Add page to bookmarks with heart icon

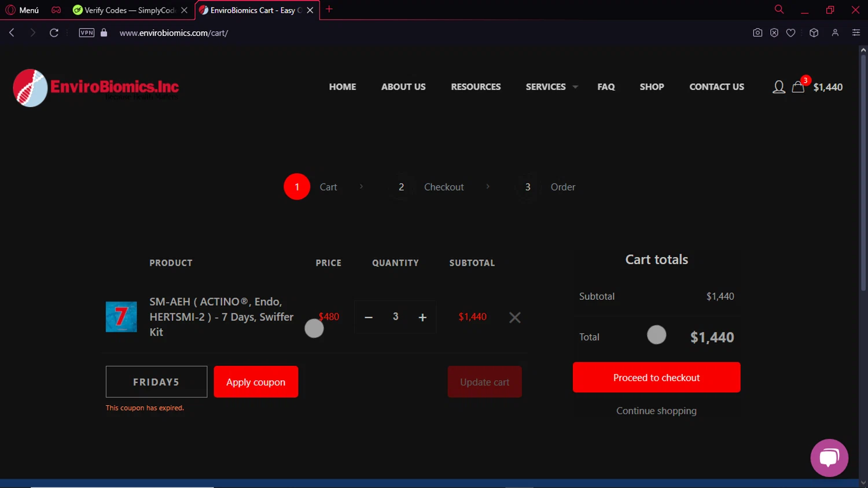791,33
